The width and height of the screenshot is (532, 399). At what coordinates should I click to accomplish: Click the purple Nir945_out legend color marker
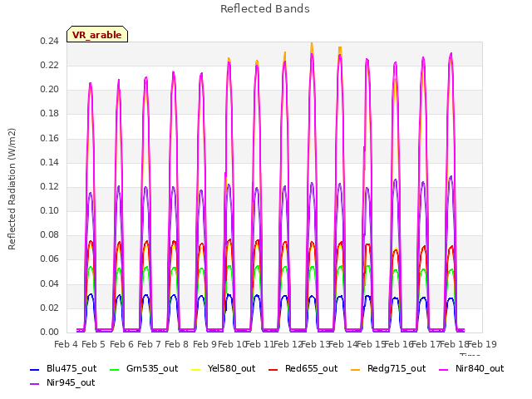point(35,384)
